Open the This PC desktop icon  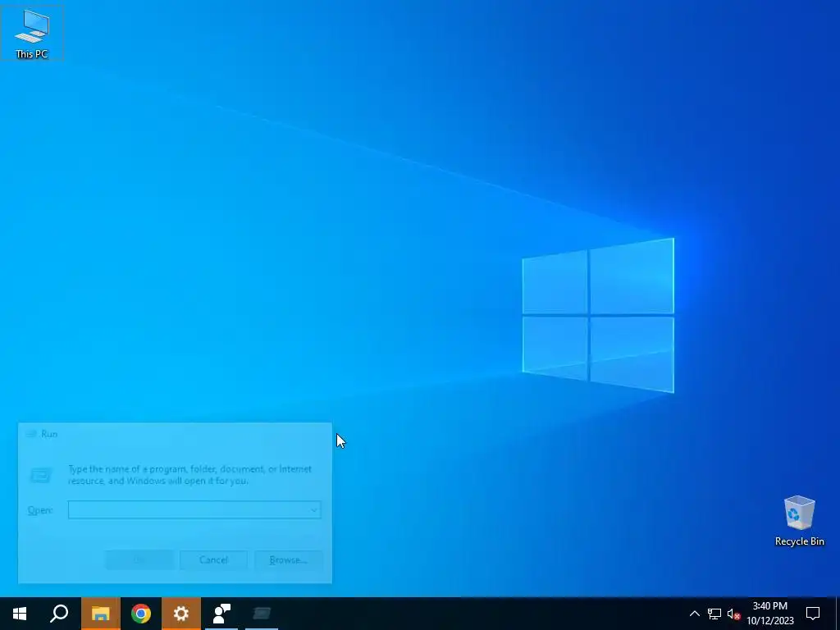pyautogui.click(x=32, y=33)
